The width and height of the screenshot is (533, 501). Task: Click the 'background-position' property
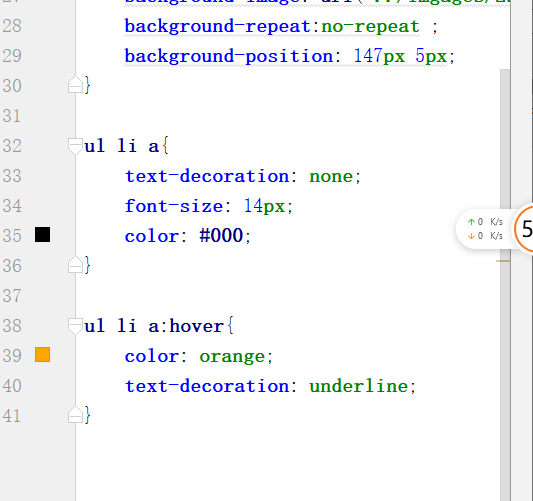(229, 56)
